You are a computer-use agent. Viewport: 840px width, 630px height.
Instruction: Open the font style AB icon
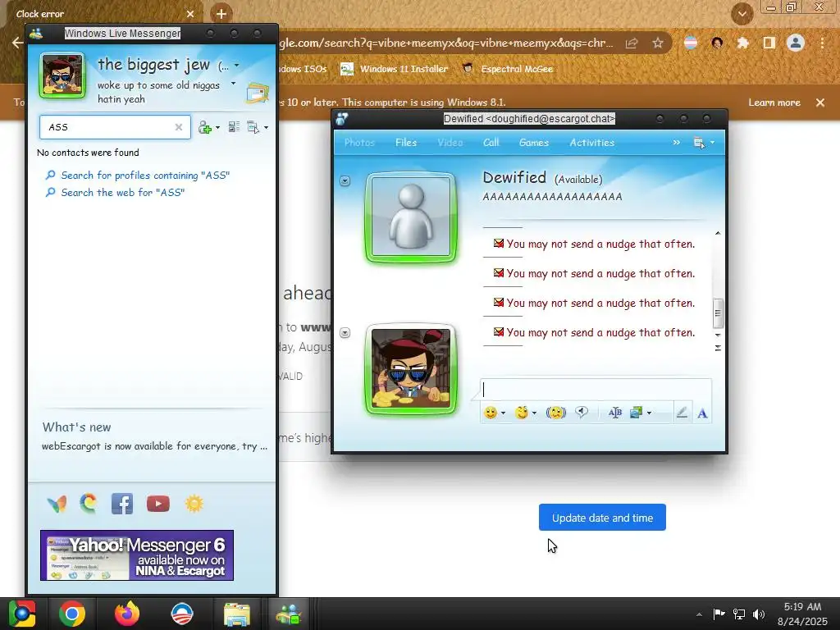coord(615,413)
